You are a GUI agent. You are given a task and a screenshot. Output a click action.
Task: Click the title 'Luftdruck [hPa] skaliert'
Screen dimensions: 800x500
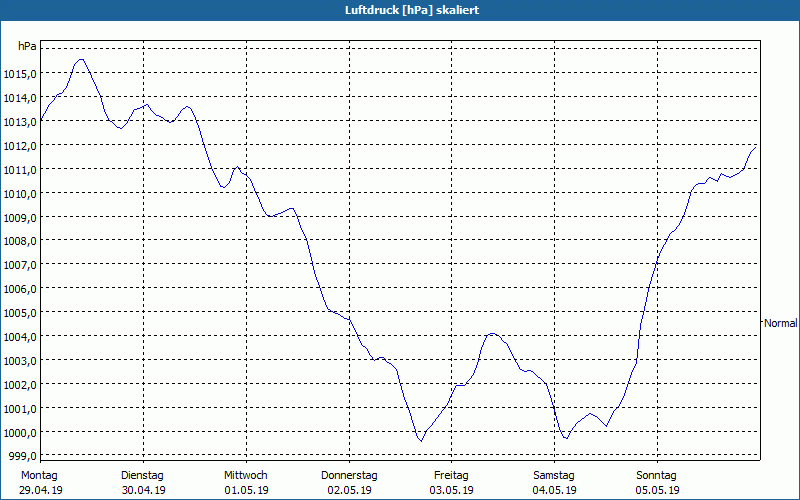click(412, 10)
